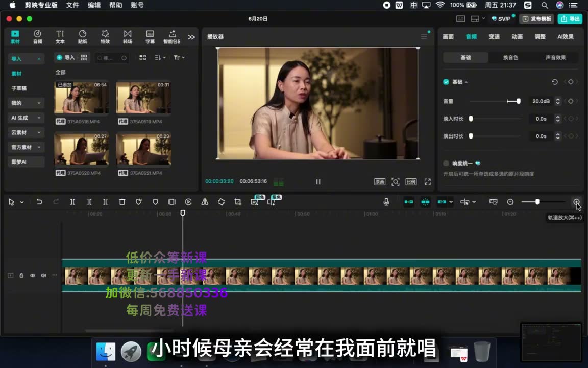Click the fullscreen icon in player
Viewport: 588px width, 368px height.
[428, 182]
